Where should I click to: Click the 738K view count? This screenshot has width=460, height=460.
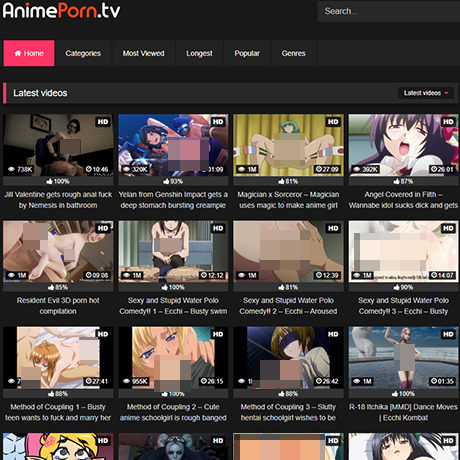(x=20, y=169)
